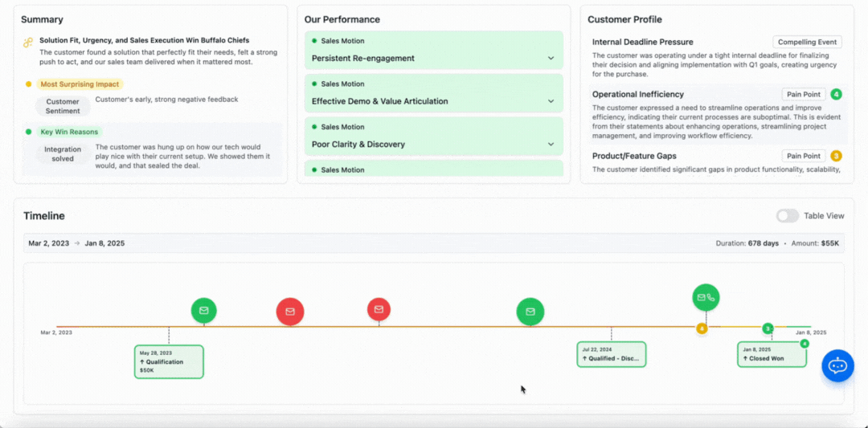Click the Customer Sentiment chip
Screen dimensions: 868x428
(63, 106)
